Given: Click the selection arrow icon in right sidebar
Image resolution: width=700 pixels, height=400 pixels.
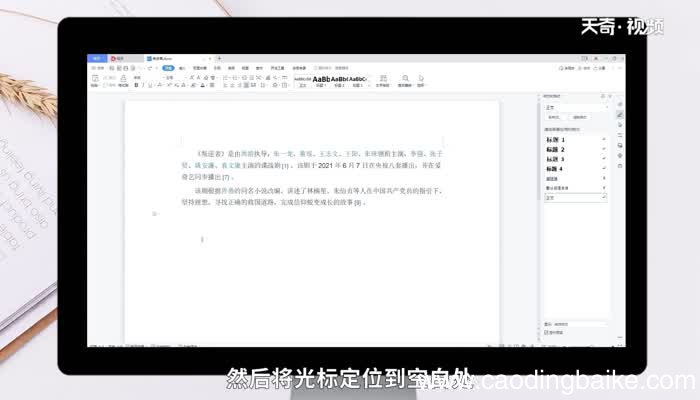Looking at the screenshot, I should (x=620, y=125).
